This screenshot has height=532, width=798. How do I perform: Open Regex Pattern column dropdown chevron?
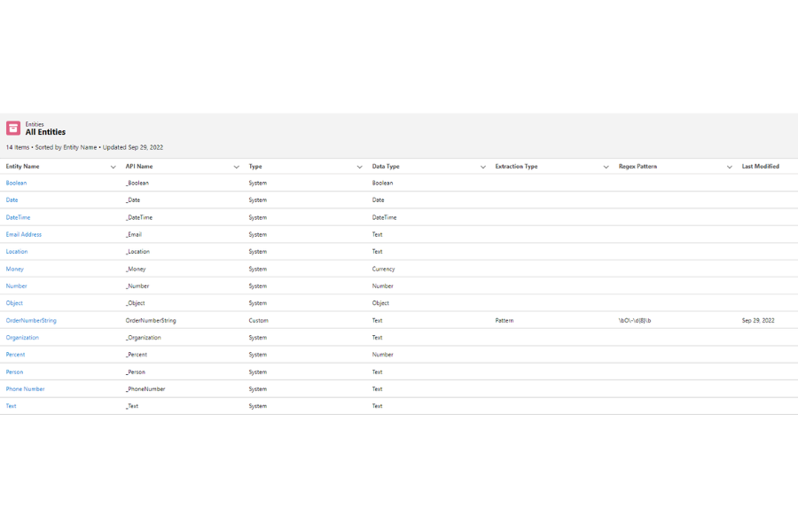point(729,167)
